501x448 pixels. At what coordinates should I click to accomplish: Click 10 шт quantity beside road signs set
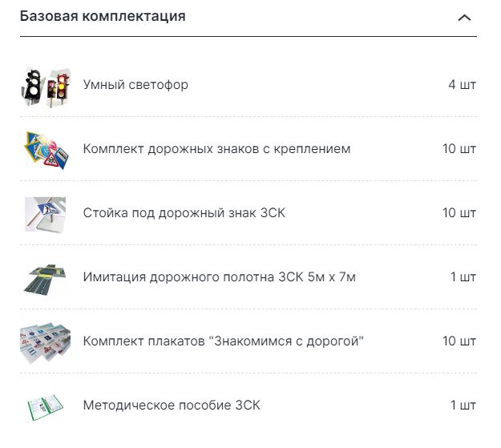459,148
